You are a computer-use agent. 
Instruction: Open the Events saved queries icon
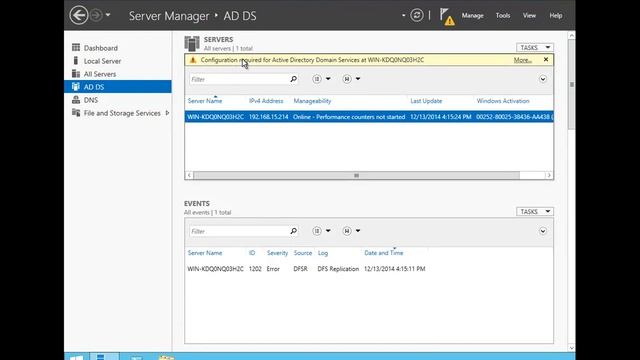(347, 231)
